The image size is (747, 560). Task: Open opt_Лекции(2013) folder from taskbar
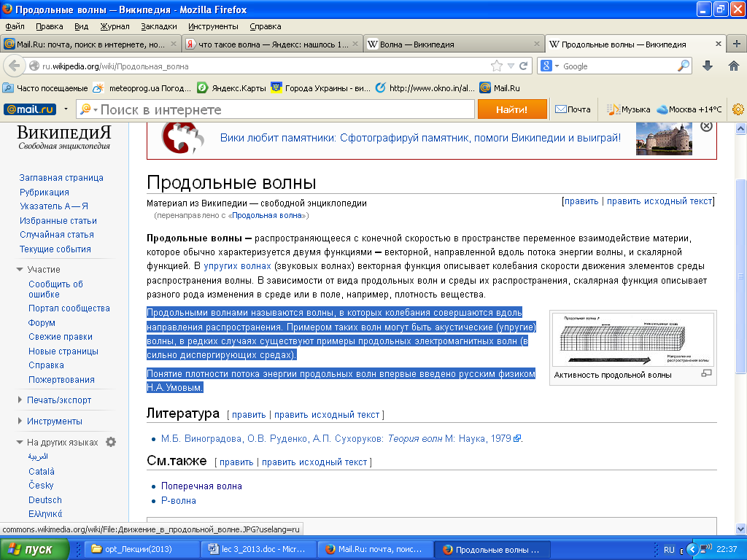point(142,550)
